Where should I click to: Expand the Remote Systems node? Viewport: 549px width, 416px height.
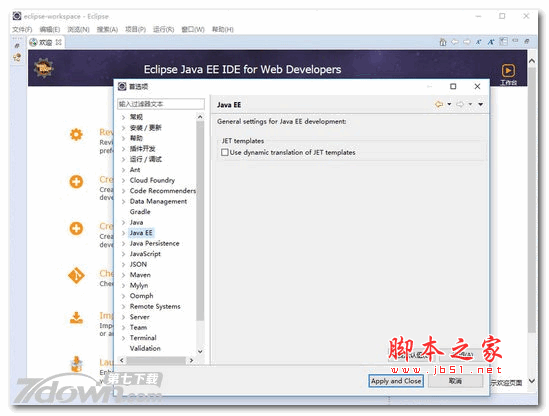pos(123,306)
